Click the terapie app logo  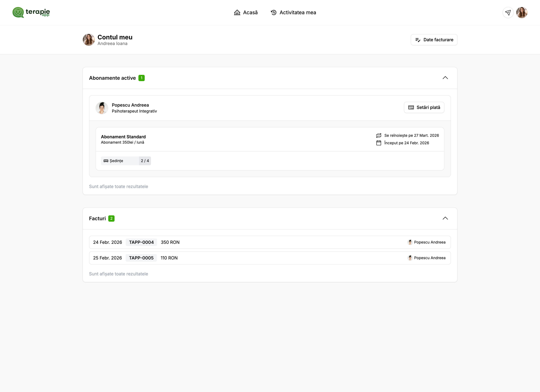tap(31, 12)
